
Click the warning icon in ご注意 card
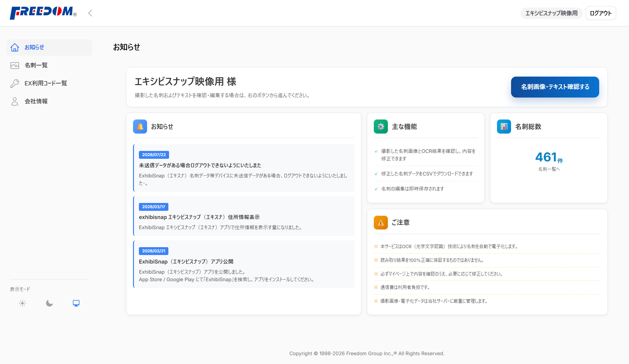point(381,223)
